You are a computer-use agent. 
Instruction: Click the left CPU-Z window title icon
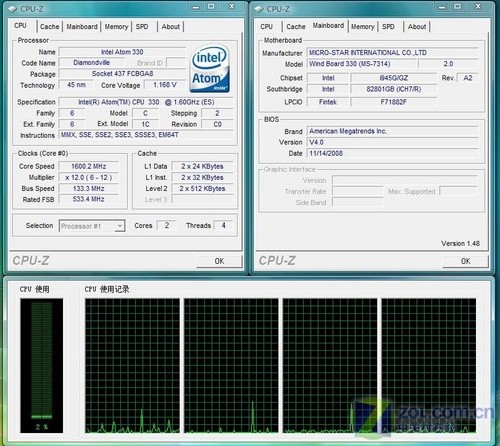click(x=12, y=9)
